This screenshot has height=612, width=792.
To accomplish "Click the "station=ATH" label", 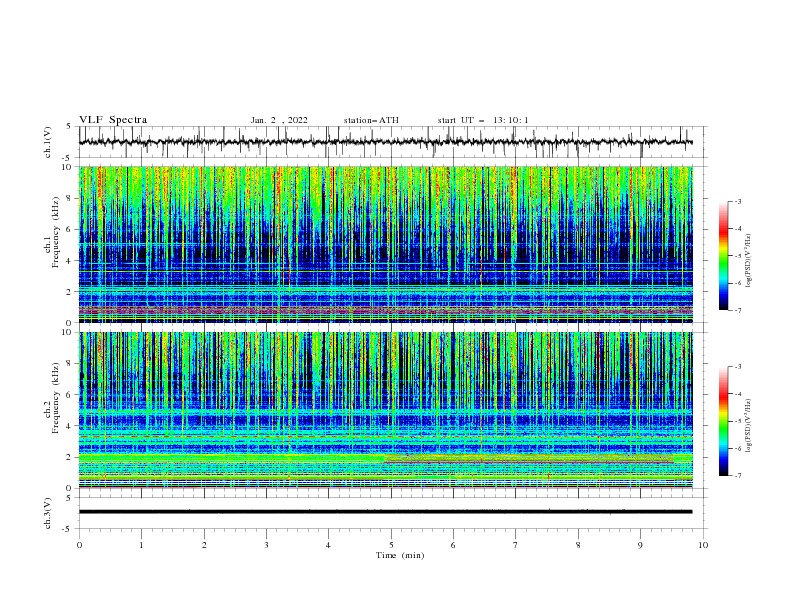I will [x=371, y=120].
